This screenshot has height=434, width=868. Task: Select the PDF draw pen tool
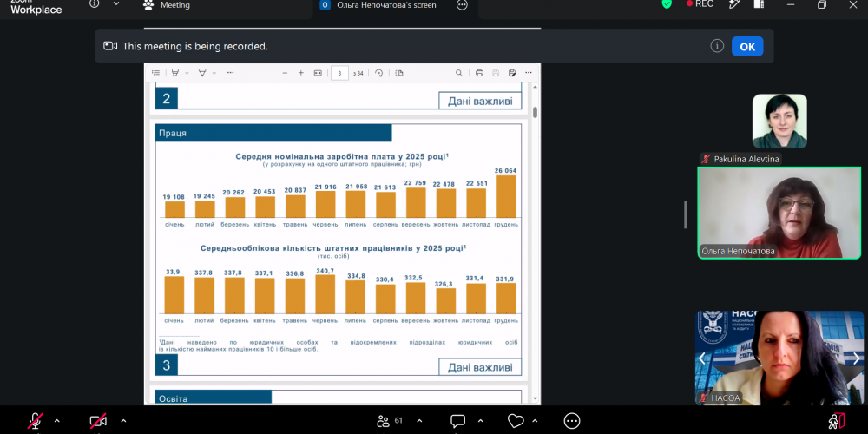point(202,73)
